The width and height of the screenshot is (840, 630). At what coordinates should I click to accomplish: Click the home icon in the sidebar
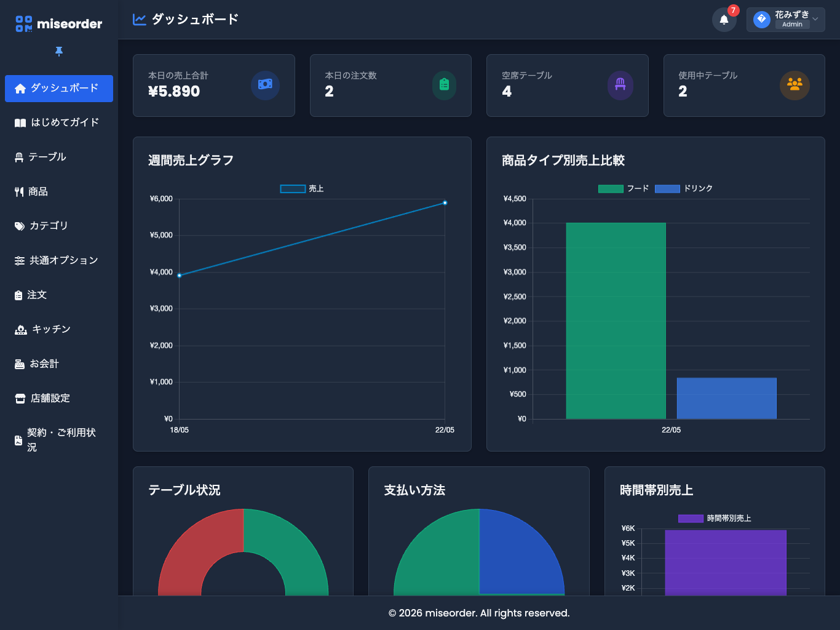tap(20, 89)
